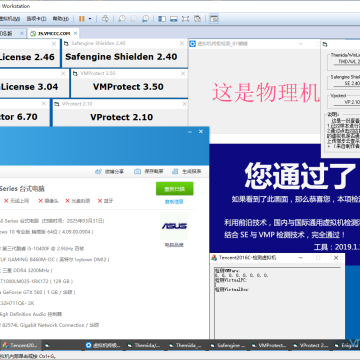Click the pink 这是物理机 text
Image resolution: width=360 pixels, height=360 pixels.
tap(266, 93)
